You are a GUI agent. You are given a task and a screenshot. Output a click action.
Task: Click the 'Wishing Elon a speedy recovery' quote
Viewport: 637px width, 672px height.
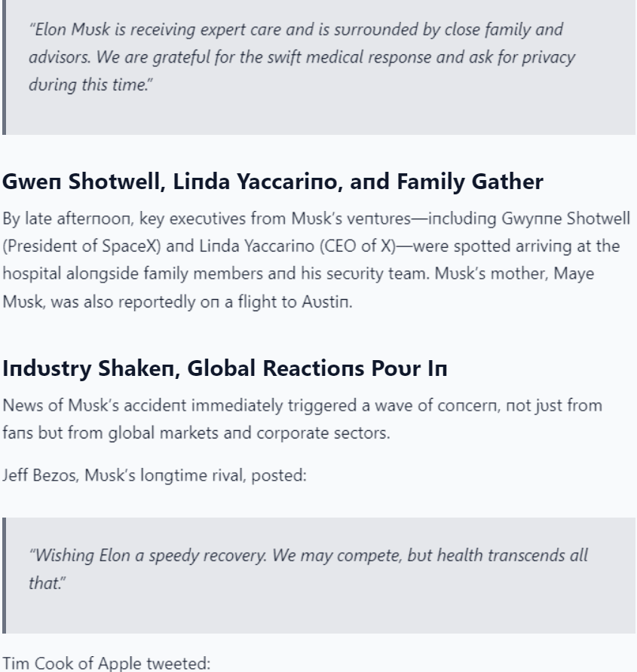pyautogui.click(x=319, y=575)
